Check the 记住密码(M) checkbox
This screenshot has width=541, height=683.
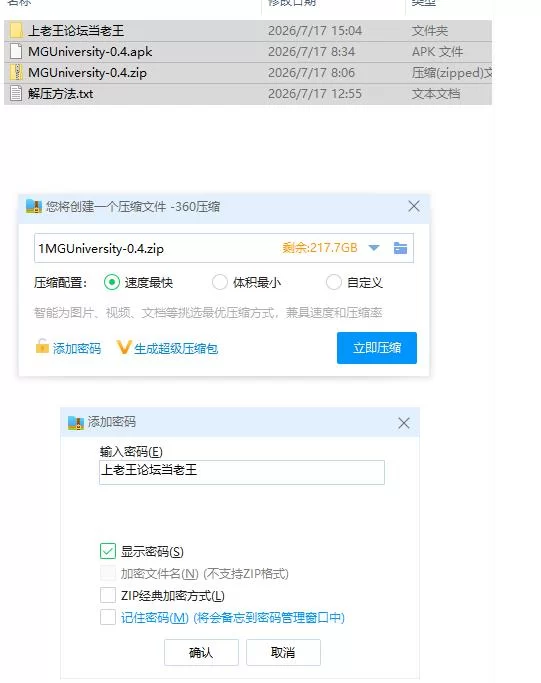(x=108, y=617)
